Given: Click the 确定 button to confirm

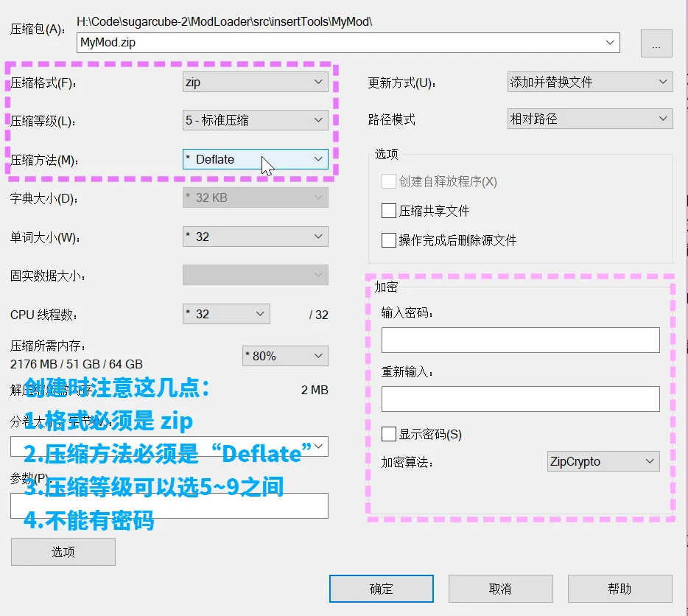Looking at the screenshot, I should (382, 589).
